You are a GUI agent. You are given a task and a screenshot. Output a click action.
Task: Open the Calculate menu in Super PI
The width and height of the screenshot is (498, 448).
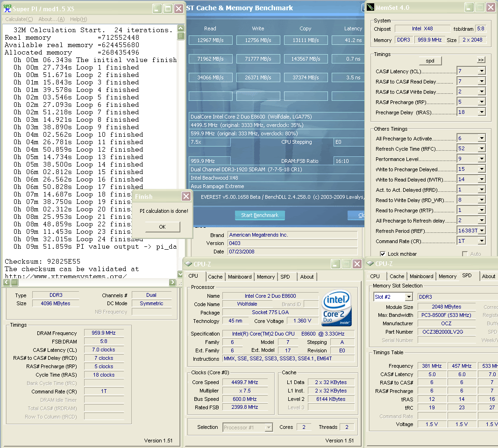[x=19, y=19]
